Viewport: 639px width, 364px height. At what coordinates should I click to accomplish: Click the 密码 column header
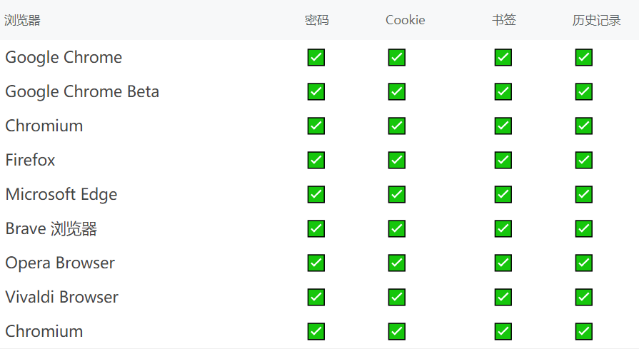click(317, 20)
